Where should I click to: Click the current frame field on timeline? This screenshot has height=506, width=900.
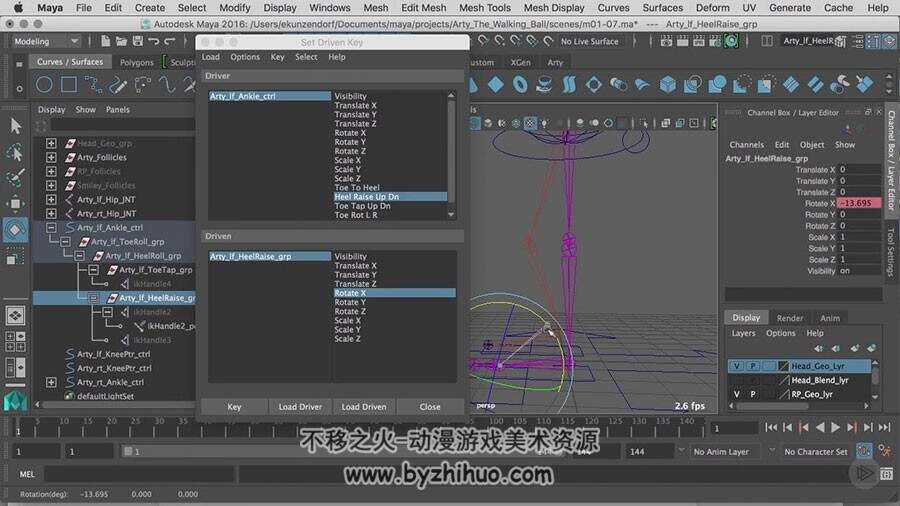pyautogui.click(x=734, y=428)
